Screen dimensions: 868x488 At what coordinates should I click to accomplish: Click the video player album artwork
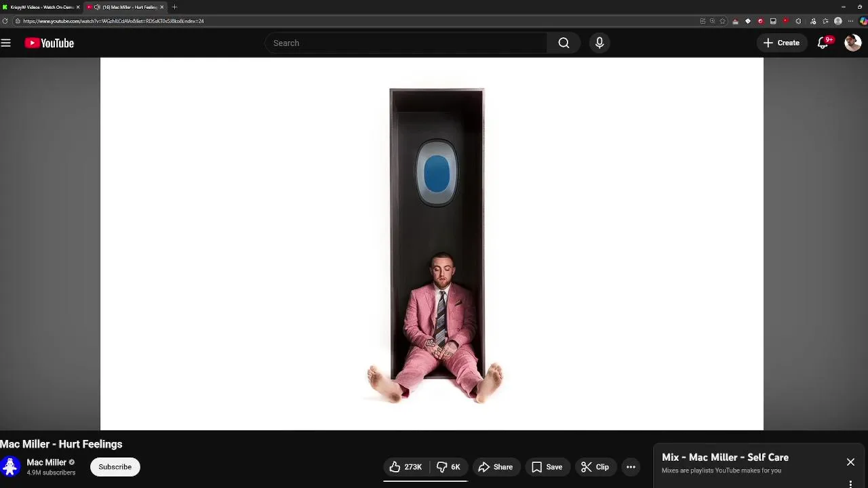pyautogui.click(x=432, y=244)
